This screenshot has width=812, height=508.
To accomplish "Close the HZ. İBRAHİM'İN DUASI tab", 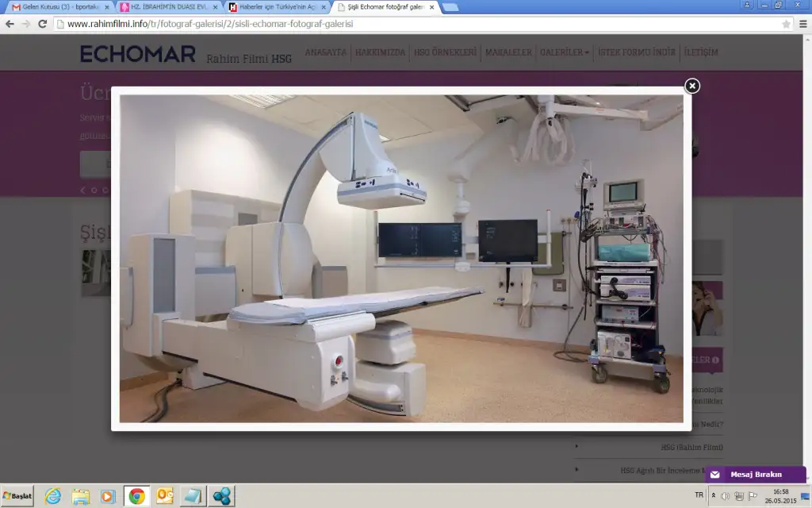I will tap(215, 6).
